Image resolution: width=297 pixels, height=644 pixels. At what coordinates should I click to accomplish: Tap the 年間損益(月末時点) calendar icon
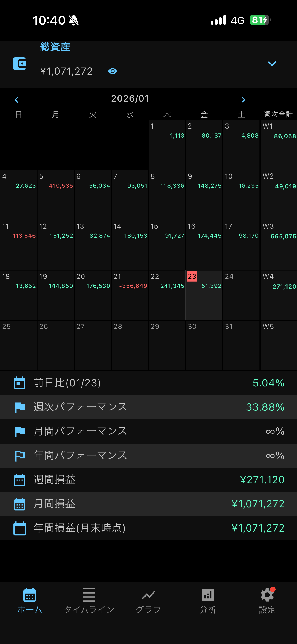click(20, 528)
